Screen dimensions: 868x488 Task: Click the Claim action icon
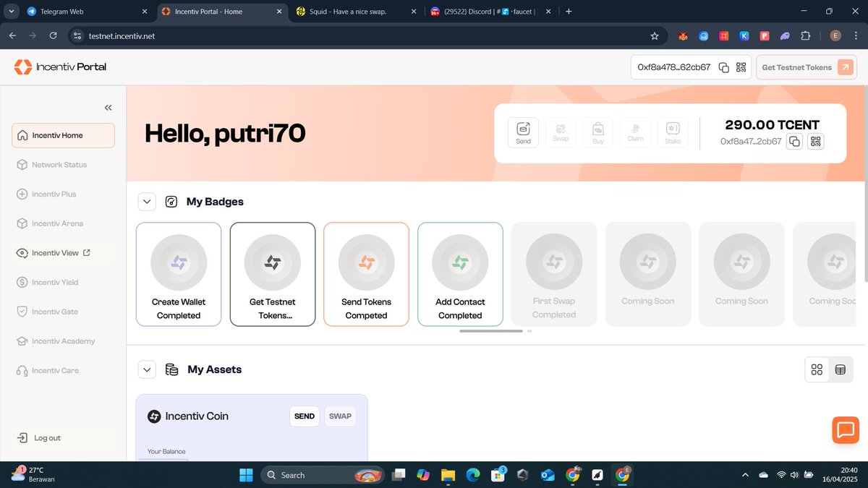coord(635,132)
